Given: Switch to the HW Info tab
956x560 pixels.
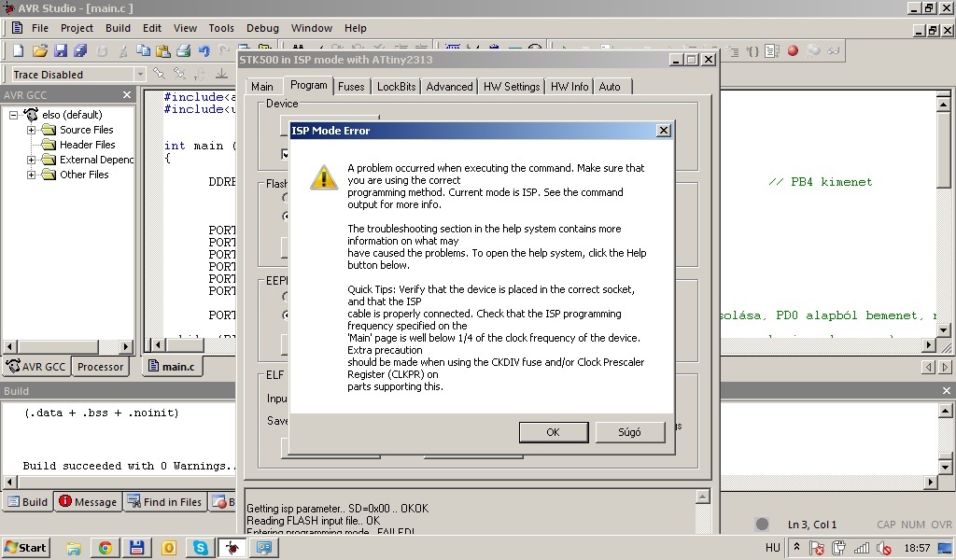Looking at the screenshot, I should point(569,87).
